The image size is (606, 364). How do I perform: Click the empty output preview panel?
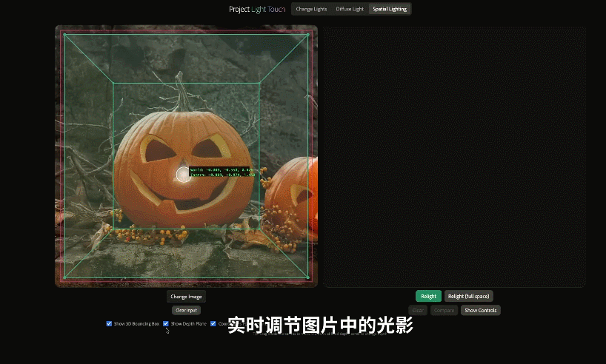[454, 156]
